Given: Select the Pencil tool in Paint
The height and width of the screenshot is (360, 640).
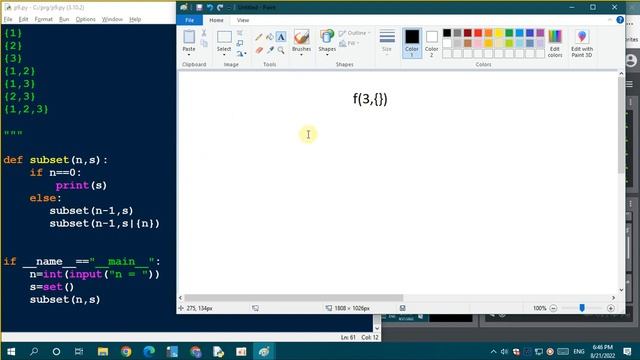Looking at the screenshot, I should point(259,38).
